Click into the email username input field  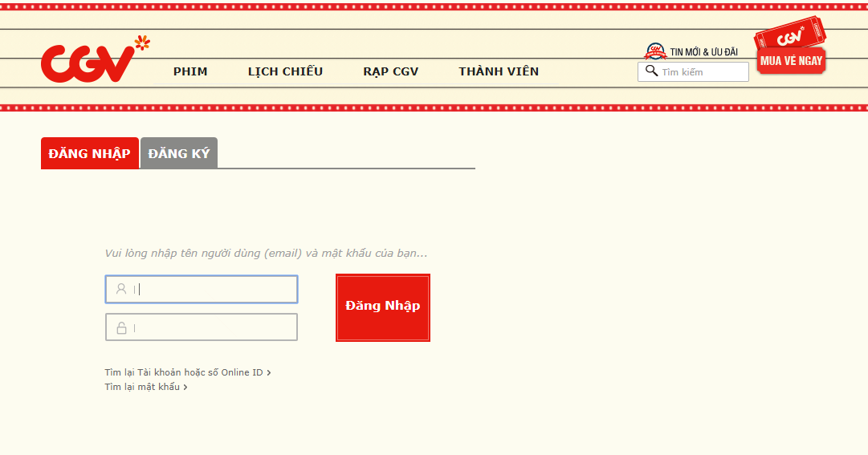pos(213,289)
